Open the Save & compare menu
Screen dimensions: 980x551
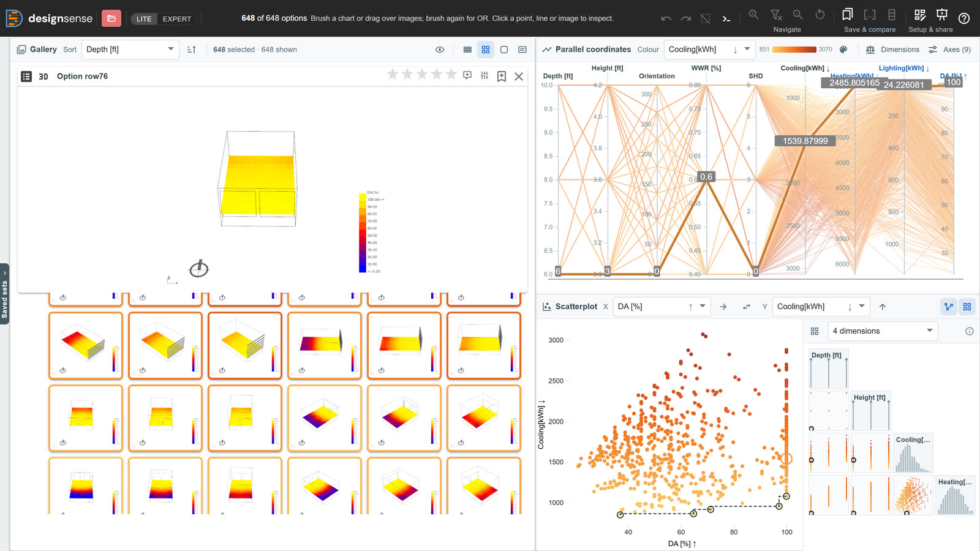click(870, 20)
